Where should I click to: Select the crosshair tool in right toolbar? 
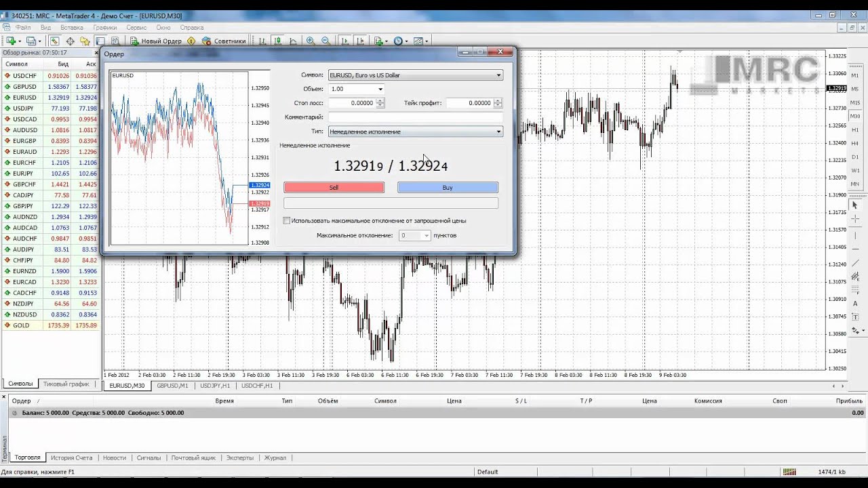tap(855, 219)
